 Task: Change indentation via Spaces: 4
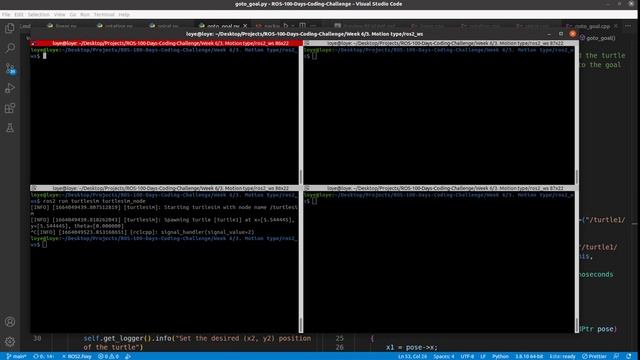point(444,356)
